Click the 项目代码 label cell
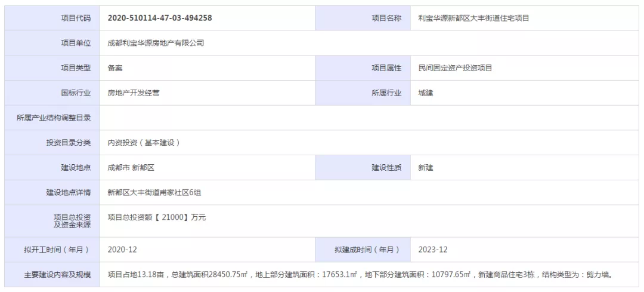The width and height of the screenshot is (644, 292). pos(52,18)
